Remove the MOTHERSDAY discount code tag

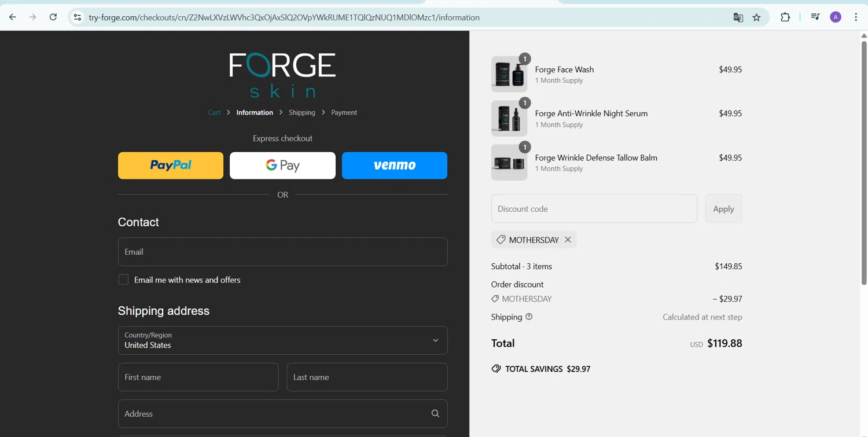568,240
